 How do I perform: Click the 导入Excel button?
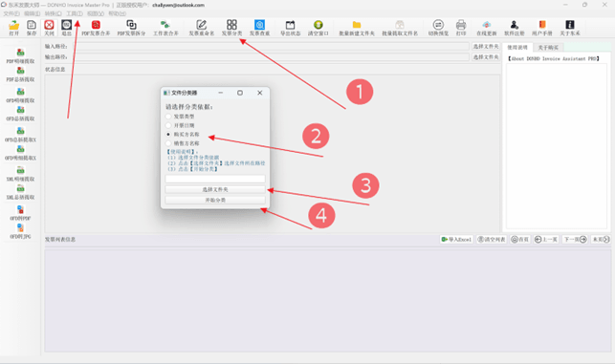[456, 240]
